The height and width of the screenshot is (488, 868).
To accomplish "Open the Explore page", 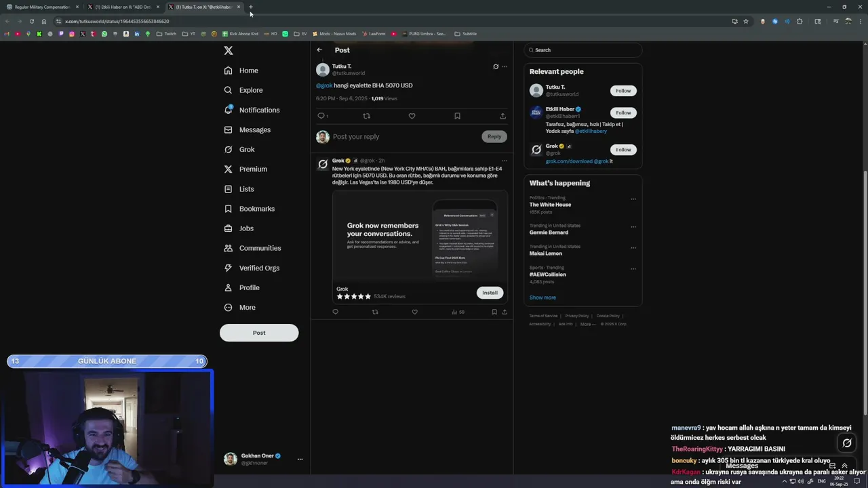I will coord(243,90).
